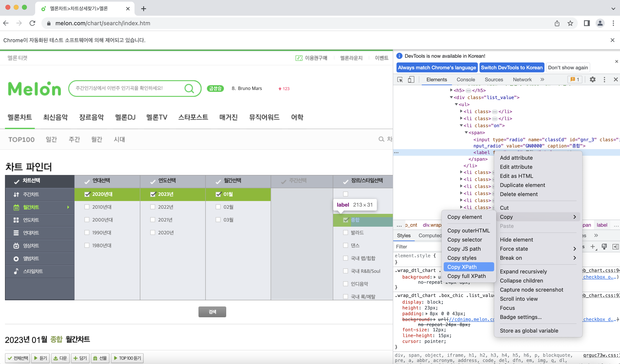Expand the h5 element node
This screenshot has width=620, height=364.
[x=451, y=90]
